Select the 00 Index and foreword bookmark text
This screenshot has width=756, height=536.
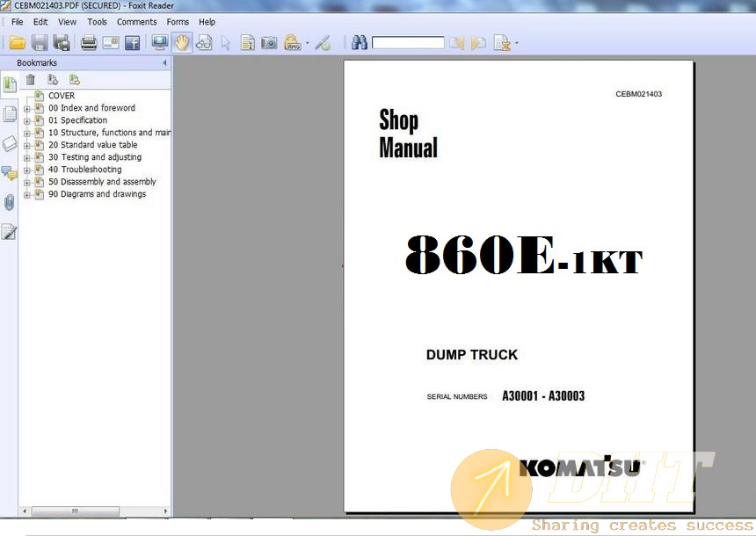pyautogui.click(x=91, y=108)
